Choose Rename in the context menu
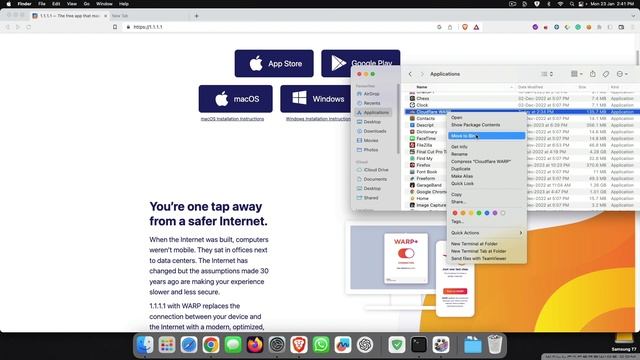This screenshot has width=640, height=360. [459, 154]
